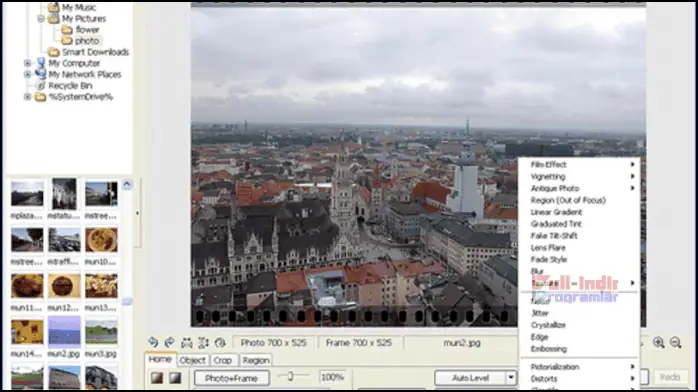
Task: Click the arbitrary rotate icon
Action: tap(220, 343)
